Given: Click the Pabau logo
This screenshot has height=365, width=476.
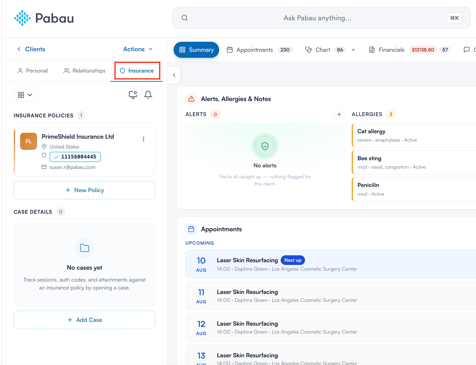Looking at the screenshot, I should point(44,18).
